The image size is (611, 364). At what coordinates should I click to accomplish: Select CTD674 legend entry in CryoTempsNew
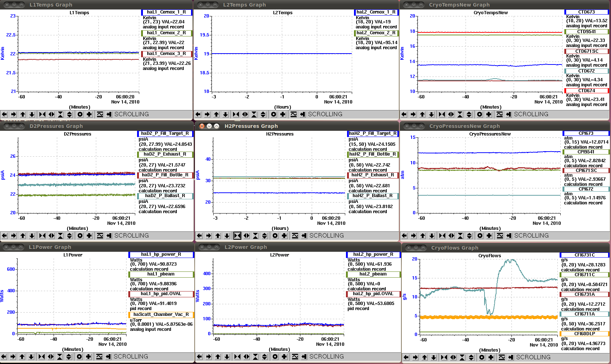click(x=587, y=91)
